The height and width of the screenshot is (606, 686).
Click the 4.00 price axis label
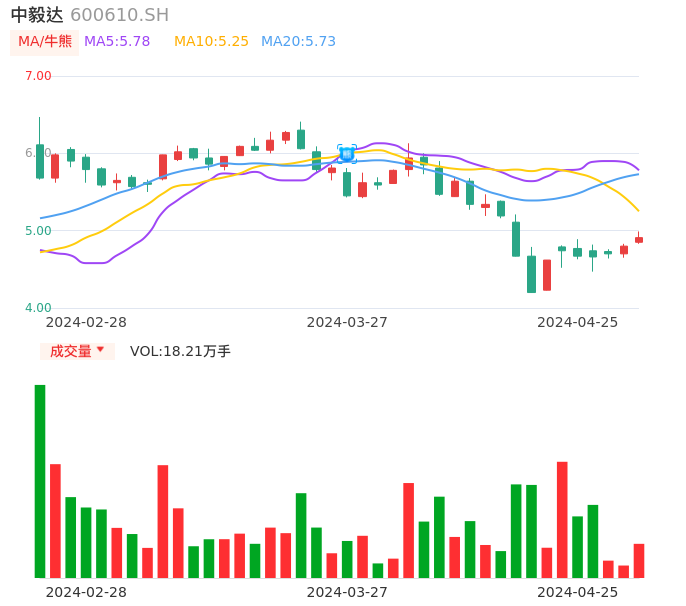38,308
